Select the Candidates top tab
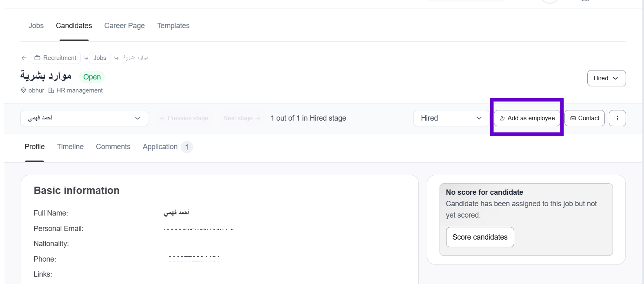The image size is (644, 284). [74, 26]
